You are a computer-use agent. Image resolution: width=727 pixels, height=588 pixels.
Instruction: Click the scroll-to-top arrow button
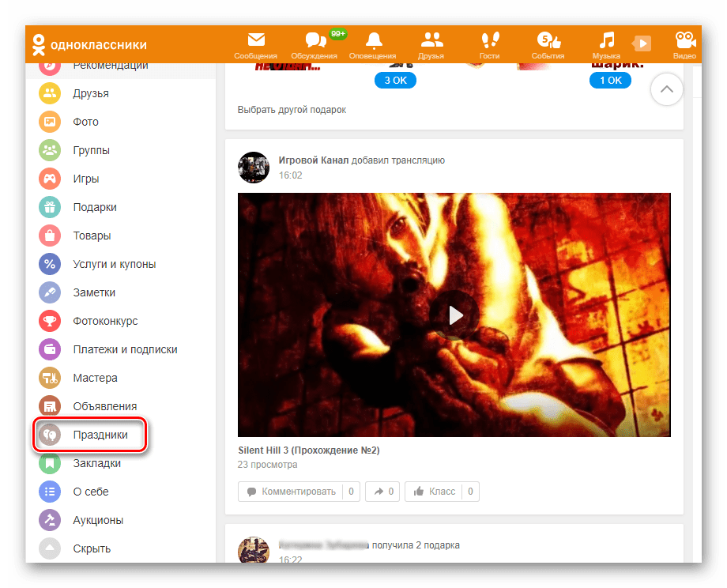tap(666, 89)
